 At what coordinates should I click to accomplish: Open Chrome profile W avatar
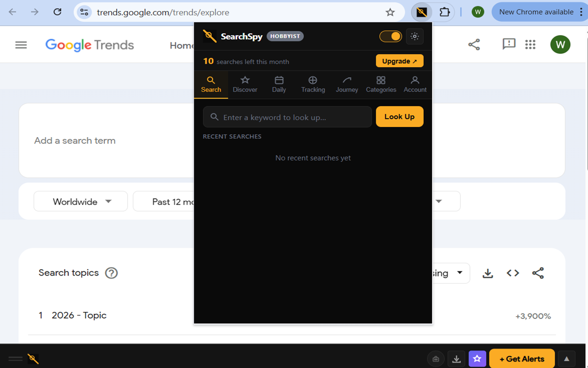pos(478,12)
